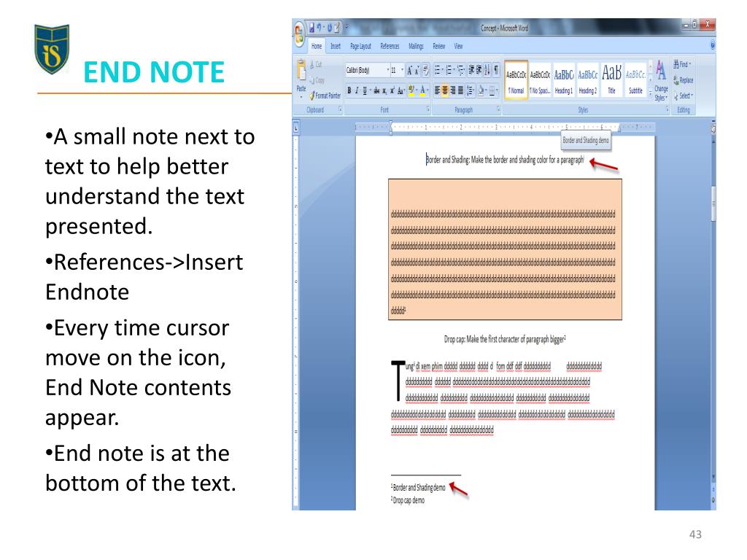The width and height of the screenshot is (747, 560).
Task: Click Increase Indent icon
Action: (479, 70)
